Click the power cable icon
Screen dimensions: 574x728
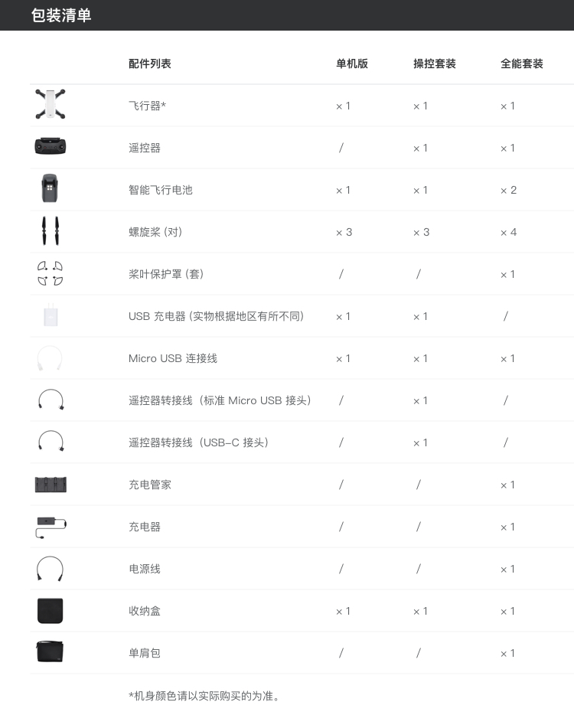pyautogui.click(x=50, y=569)
